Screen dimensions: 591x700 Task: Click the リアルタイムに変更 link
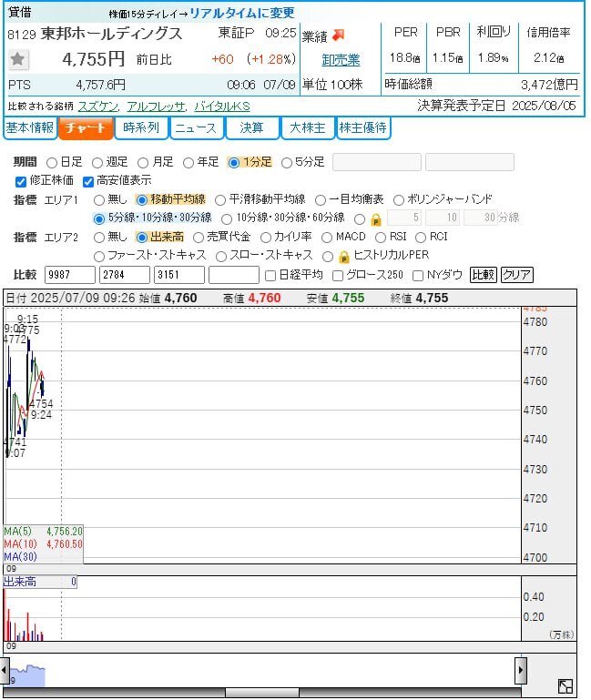click(242, 13)
